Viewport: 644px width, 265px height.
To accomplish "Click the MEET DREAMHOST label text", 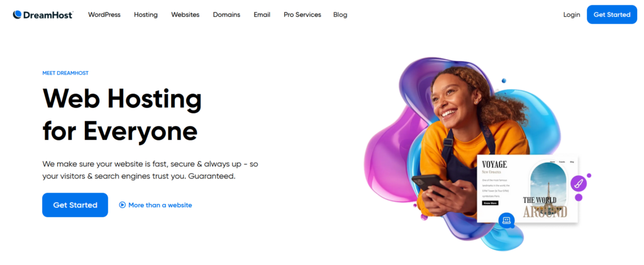I will 65,73.
